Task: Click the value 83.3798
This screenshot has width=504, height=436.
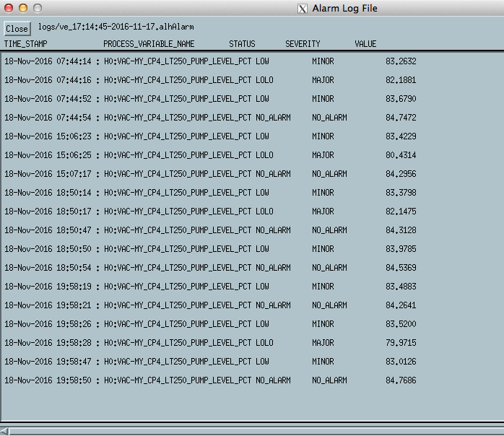Action: tap(401, 193)
